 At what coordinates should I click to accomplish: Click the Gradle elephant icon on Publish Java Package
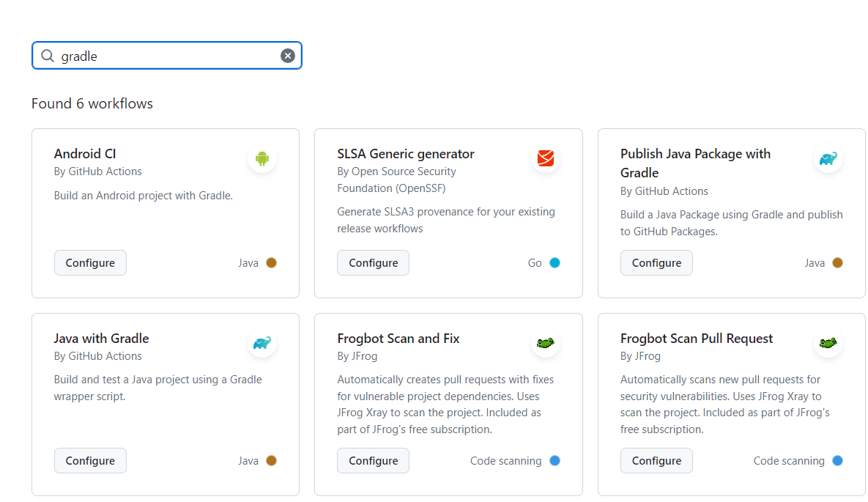coord(828,158)
